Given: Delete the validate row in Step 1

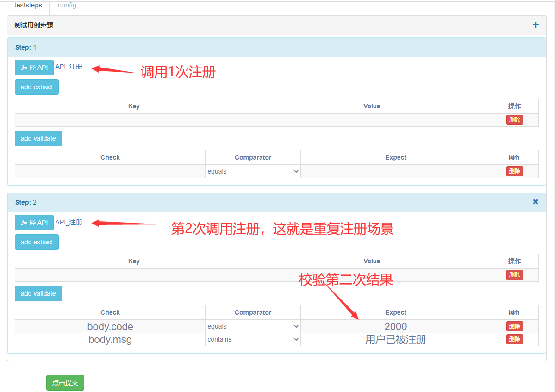Looking at the screenshot, I should tap(514, 171).
